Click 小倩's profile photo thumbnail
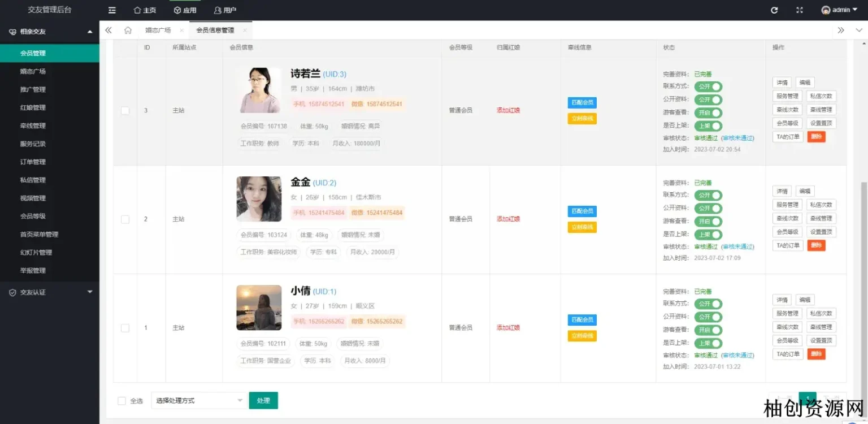The height and width of the screenshot is (424, 868). click(x=259, y=308)
